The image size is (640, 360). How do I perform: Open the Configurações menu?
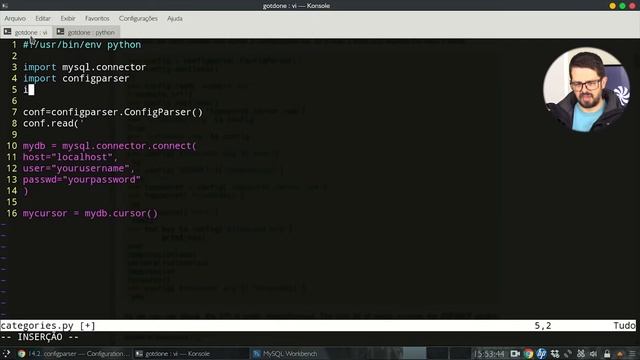(x=138, y=18)
